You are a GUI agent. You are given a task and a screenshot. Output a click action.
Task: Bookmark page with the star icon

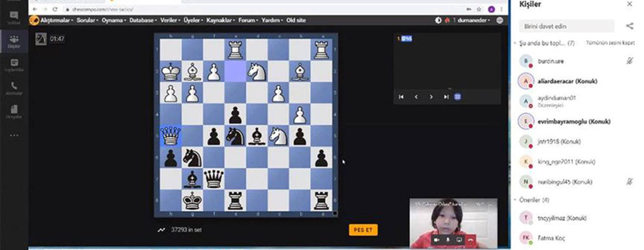coord(478,9)
